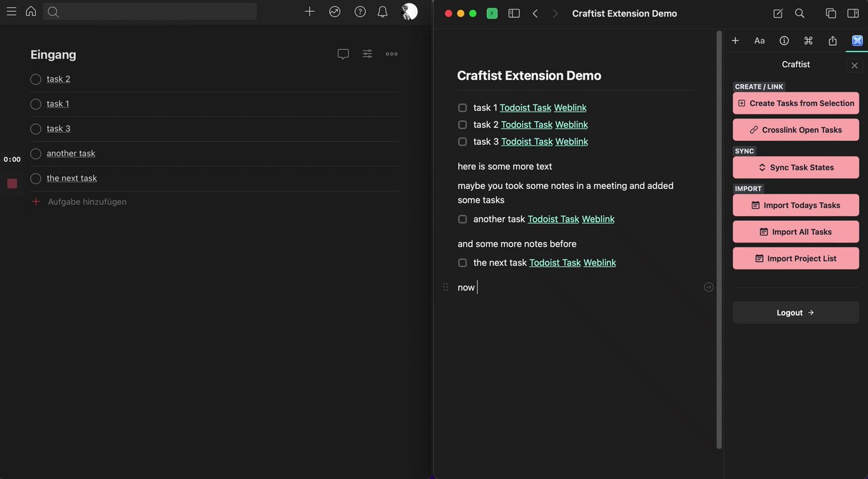Check off task 1 in Craft document
The width and height of the screenshot is (868, 479).
[x=462, y=108]
